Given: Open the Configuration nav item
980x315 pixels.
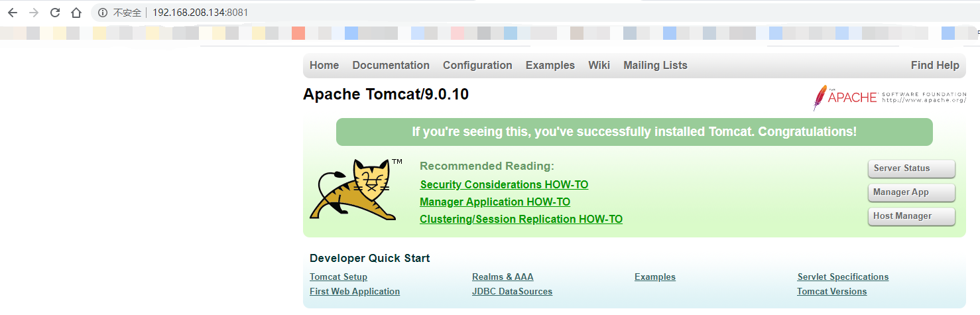Looking at the screenshot, I should point(477,65).
